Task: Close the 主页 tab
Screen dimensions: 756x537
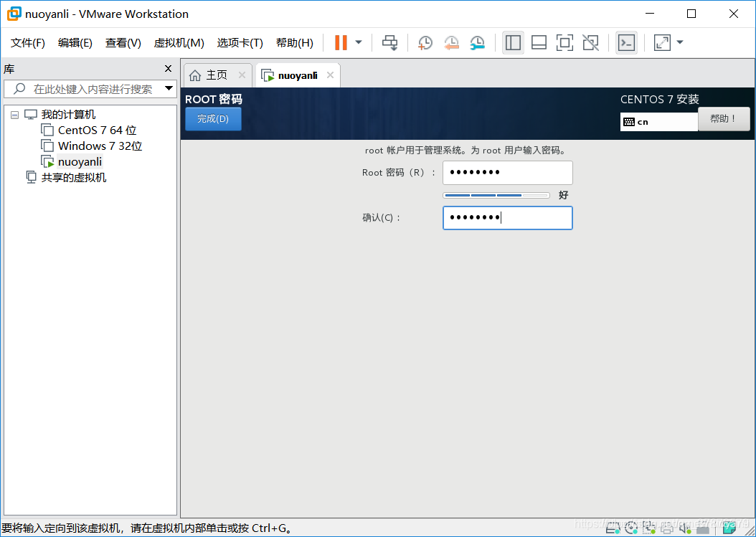Action: [242, 75]
